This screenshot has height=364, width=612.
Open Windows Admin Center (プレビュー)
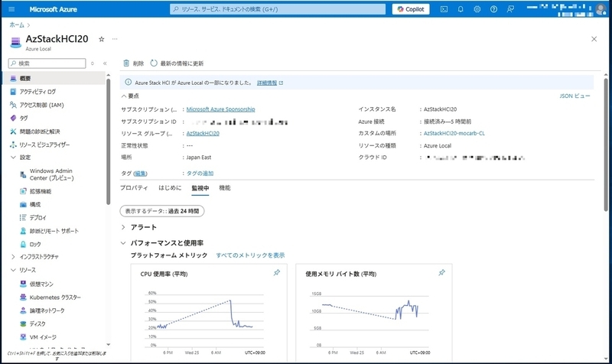(51, 174)
